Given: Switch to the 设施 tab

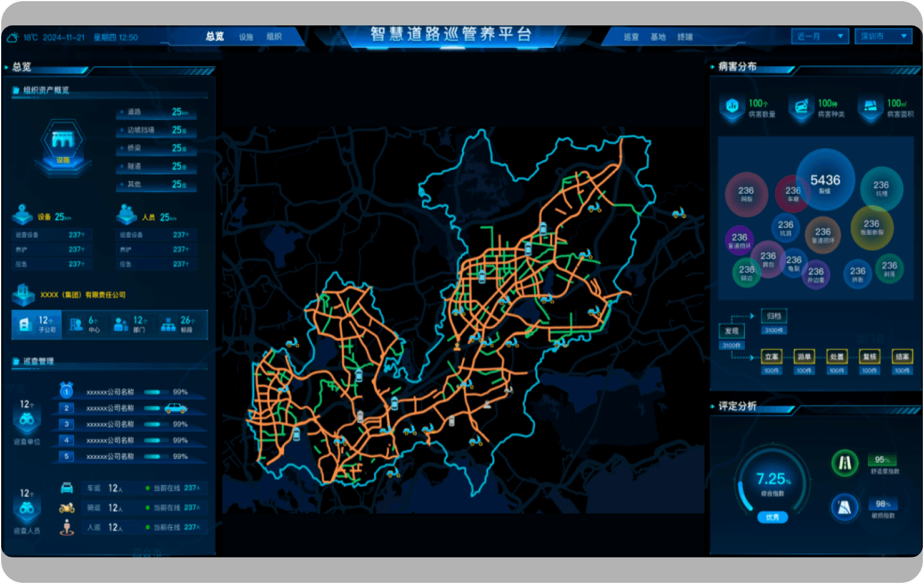Looking at the screenshot, I should tap(246, 37).
